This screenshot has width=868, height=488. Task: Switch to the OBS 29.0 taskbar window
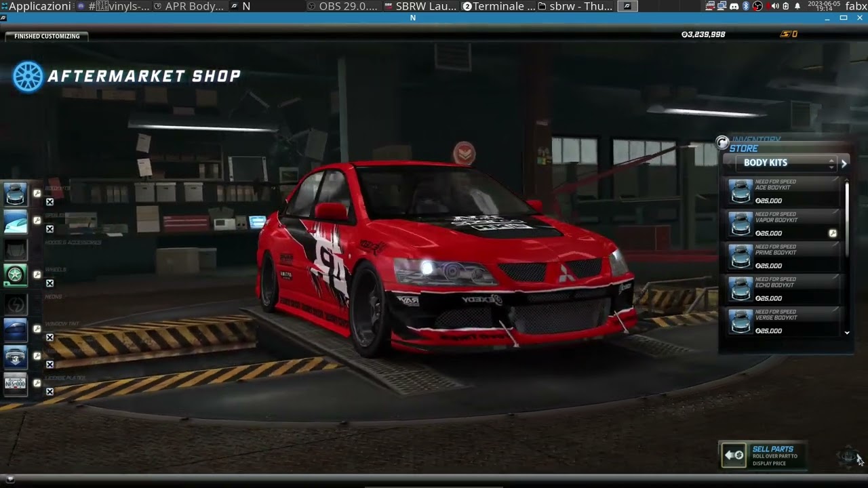[x=342, y=6]
